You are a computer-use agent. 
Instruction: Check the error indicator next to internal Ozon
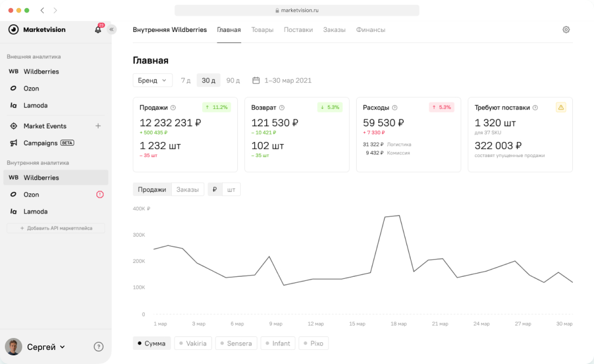pos(100,194)
